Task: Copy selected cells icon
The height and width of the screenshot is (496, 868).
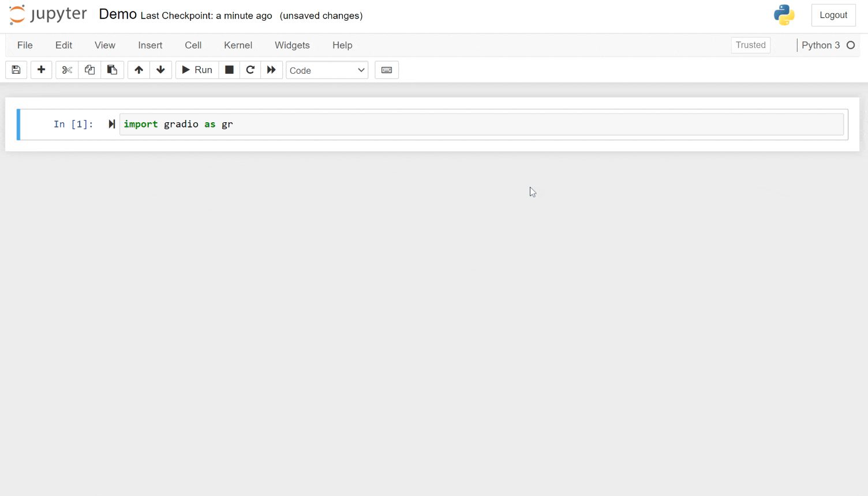Action: pyautogui.click(x=89, y=70)
